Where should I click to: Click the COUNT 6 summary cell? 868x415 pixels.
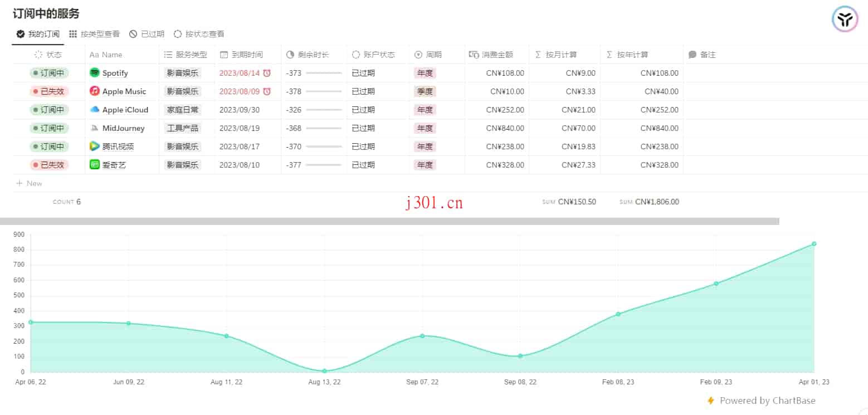(67, 202)
